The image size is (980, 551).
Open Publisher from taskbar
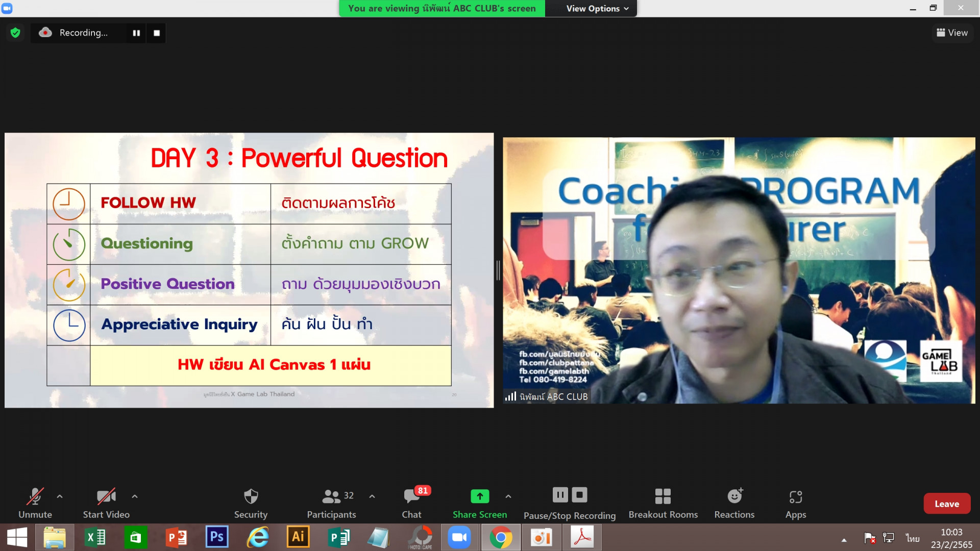point(338,537)
